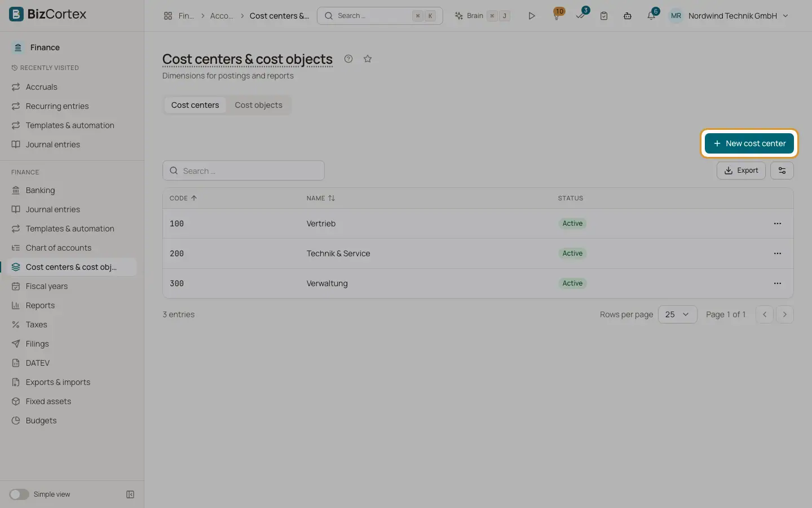Click the New cost center button
The image size is (812, 508).
click(749, 143)
